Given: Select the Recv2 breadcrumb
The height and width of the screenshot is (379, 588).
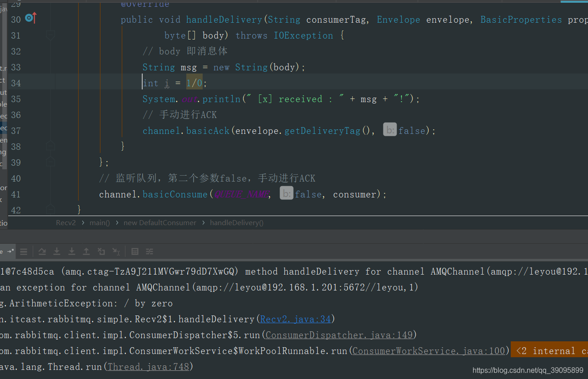Looking at the screenshot, I should pos(66,223).
